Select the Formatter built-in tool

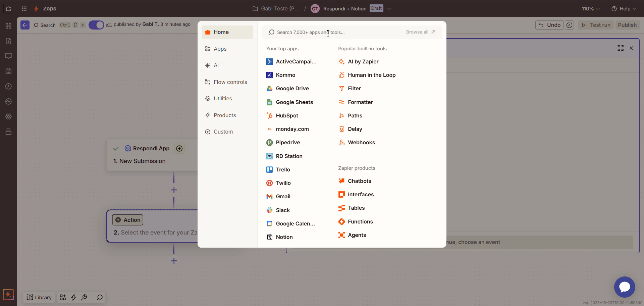[x=356, y=102]
